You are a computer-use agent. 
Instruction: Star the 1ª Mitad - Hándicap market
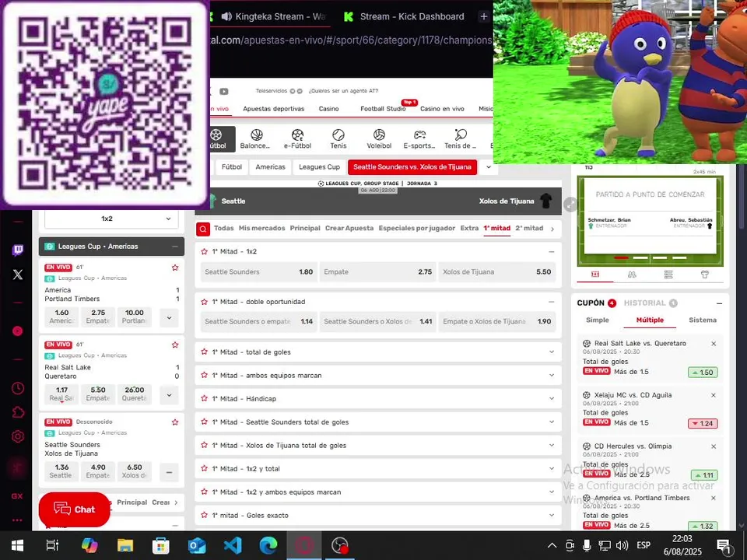(x=205, y=398)
